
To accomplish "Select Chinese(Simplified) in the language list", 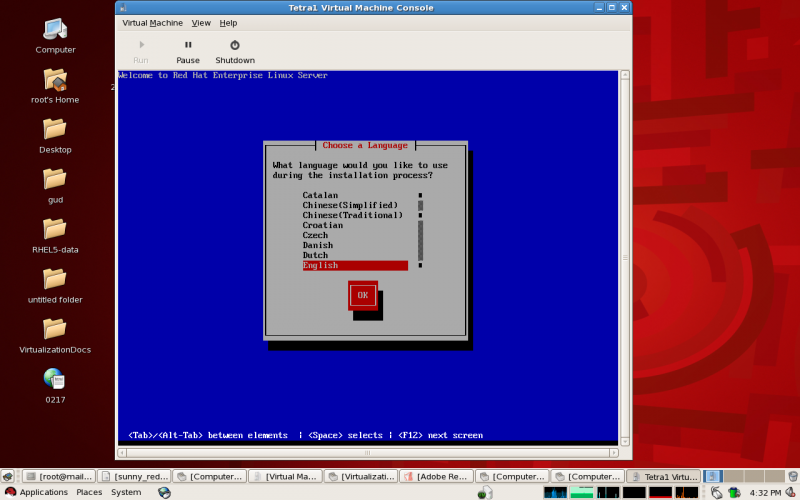I will (355, 205).
